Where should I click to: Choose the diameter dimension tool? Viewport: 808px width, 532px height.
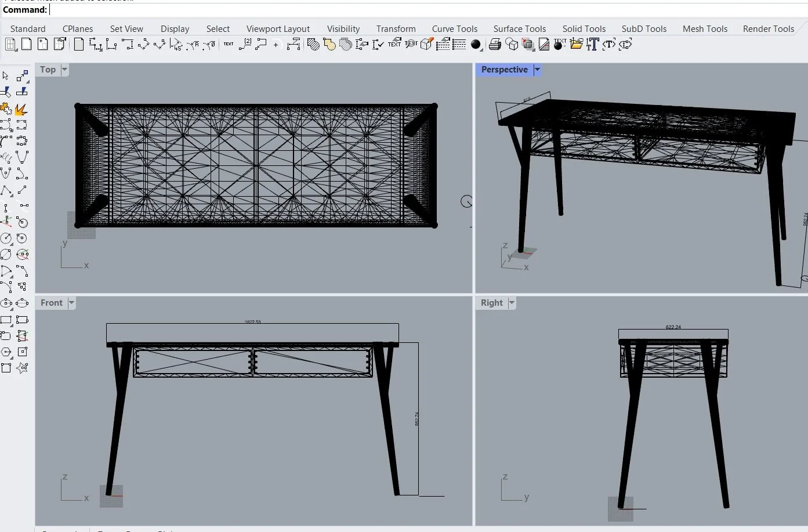209,45
